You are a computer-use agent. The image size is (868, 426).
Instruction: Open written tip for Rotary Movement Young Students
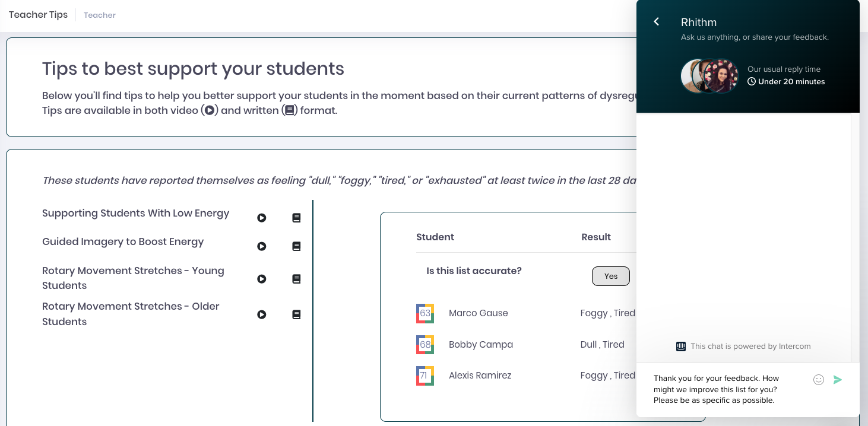296,279
